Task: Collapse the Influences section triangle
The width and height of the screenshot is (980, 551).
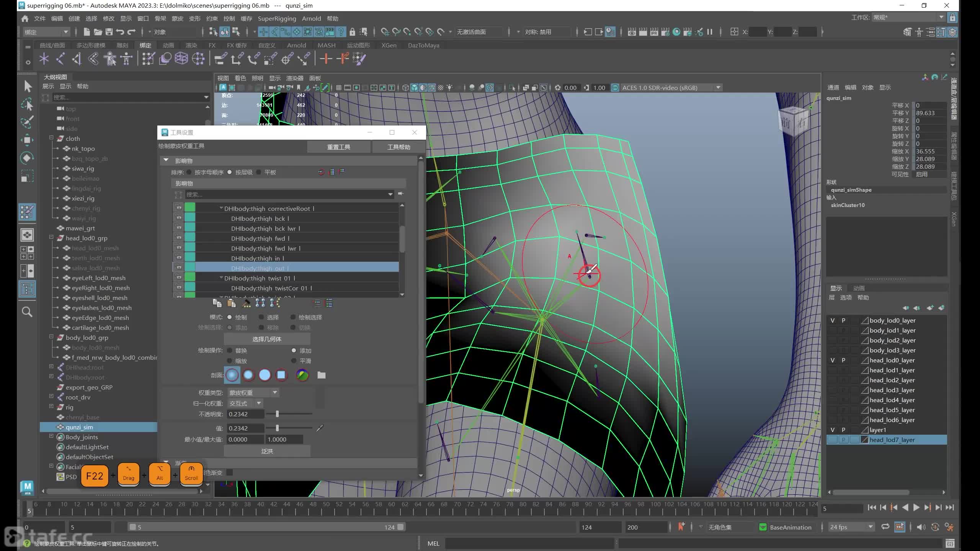Action: pyautogui.click(x=166, y=160)
